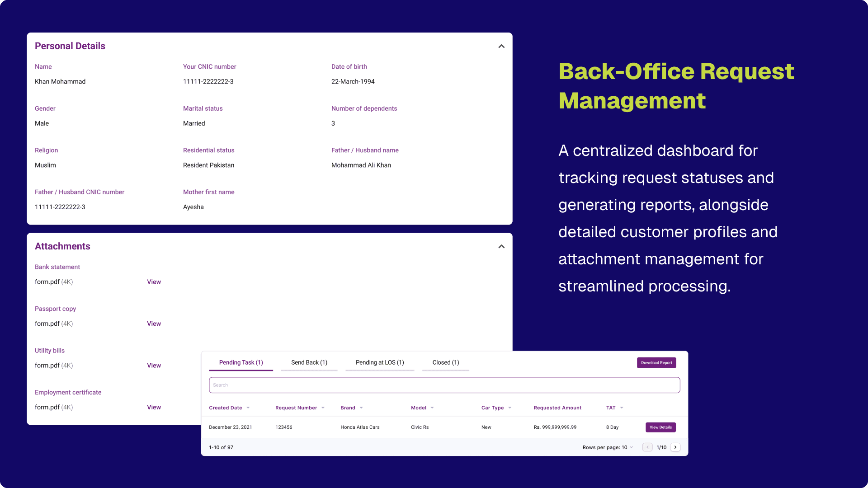Image resolution: width=868 pixels, height=488 pixels.
Task: Click the TAT column sort arrow
Action: tap(622, 408)
